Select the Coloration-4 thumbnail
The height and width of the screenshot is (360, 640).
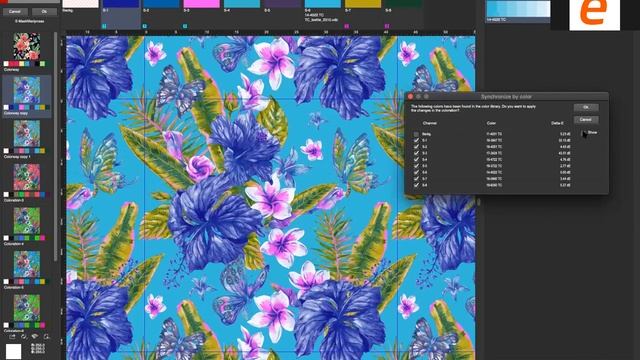point(27,220)
